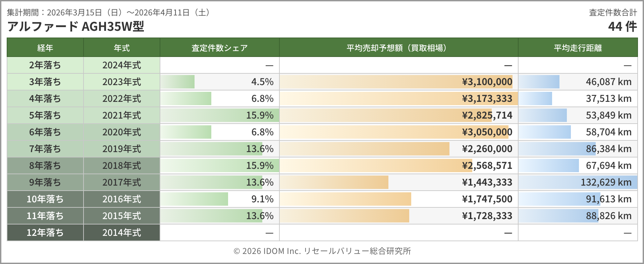644x264 pixels.
Task: Click the ¥2,260,000 price for 2019年式
Action: click(487, 149)
